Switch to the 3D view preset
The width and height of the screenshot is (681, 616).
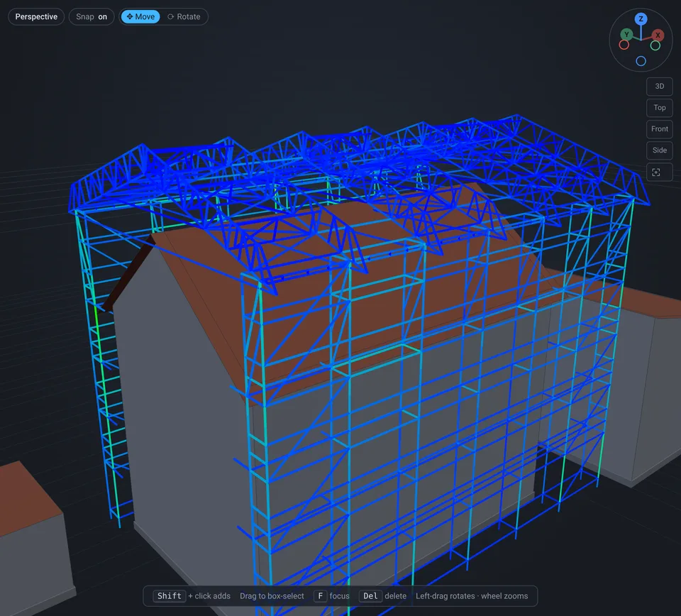(x=659, y=87)
